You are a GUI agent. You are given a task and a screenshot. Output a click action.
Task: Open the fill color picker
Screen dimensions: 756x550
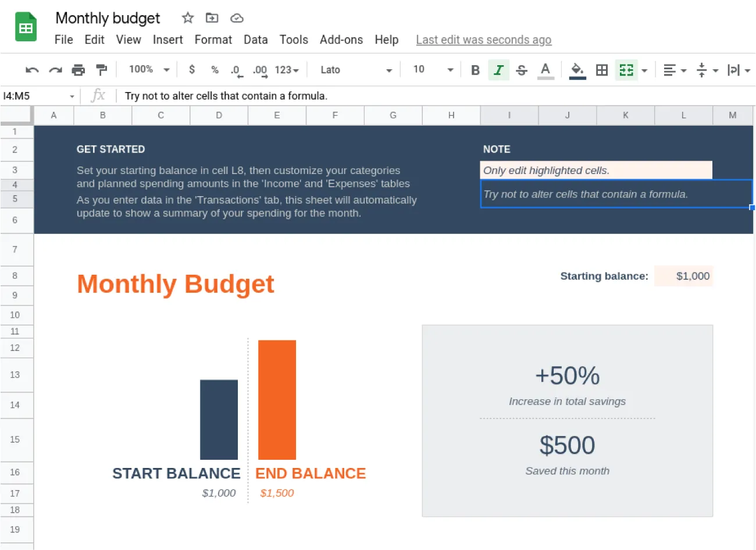click(x=577, y=69)
